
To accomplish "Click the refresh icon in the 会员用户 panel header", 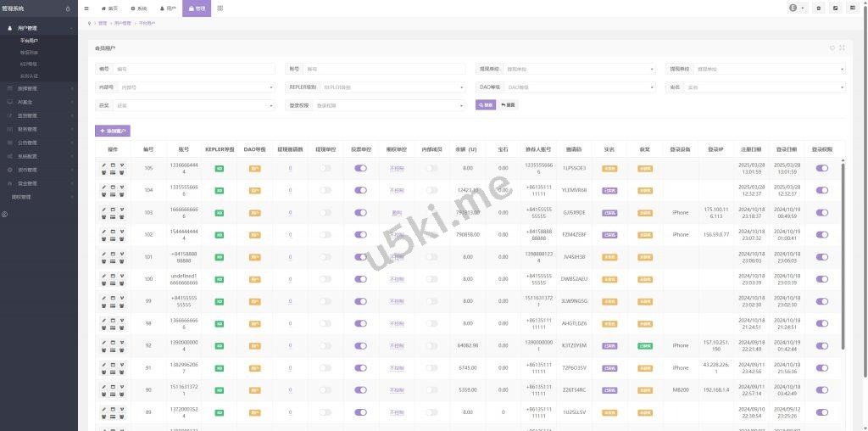I will [x=832, y=48].
